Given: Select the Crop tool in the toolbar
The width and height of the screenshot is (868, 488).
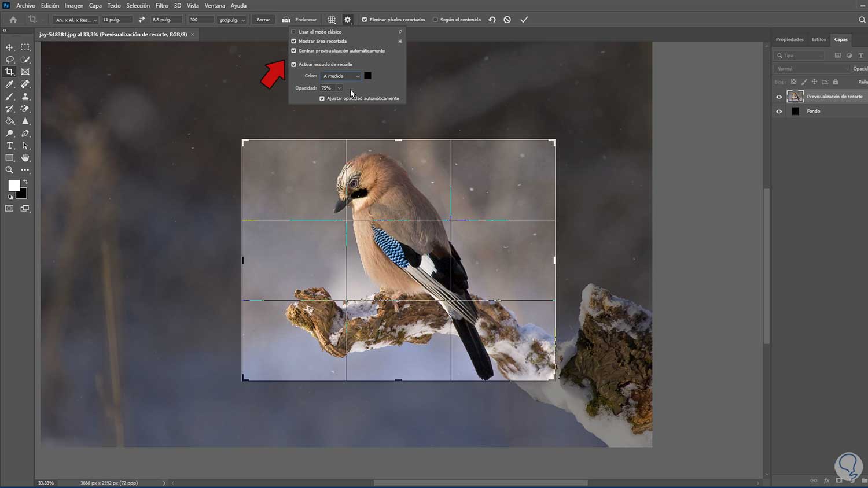Looking at the screenshot, I should coord(9,72).
